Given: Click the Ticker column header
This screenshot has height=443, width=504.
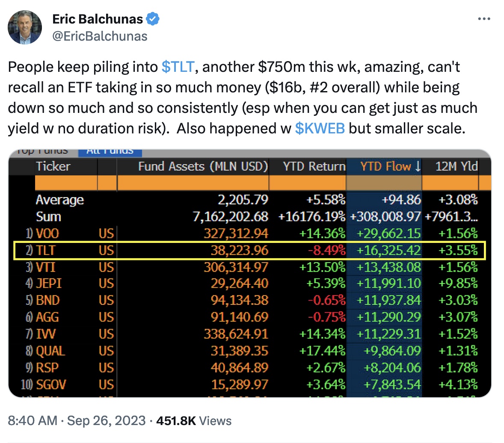Looking at the screenshot, I should (53, 166).
